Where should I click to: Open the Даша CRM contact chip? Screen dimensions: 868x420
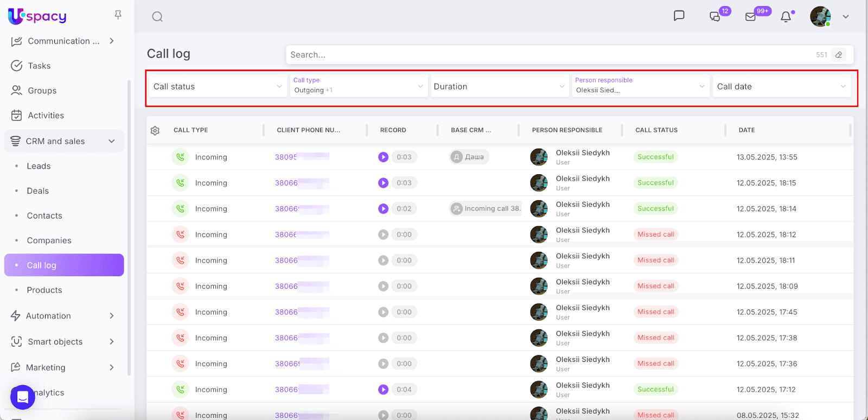[x=469, y=157]
